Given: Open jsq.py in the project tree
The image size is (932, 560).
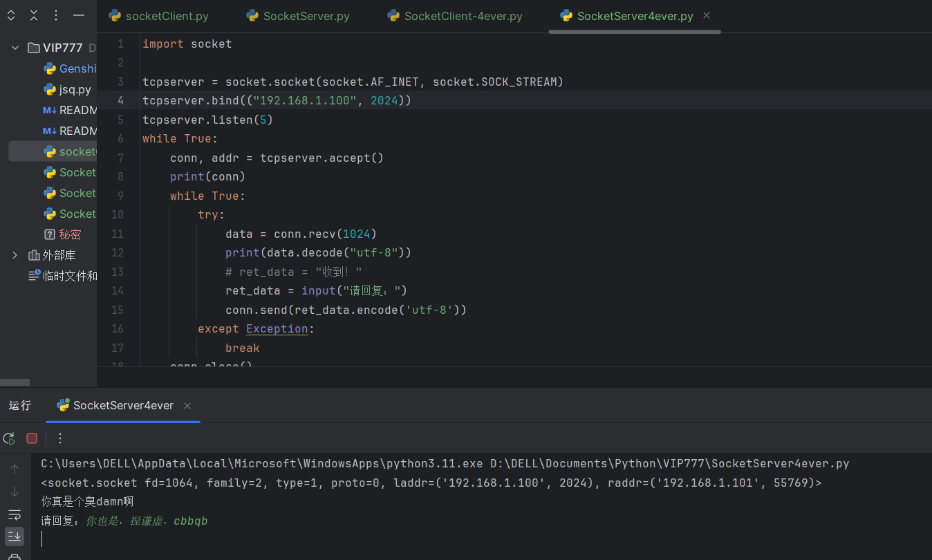Looking at the screenshot, I should (75, 89).
